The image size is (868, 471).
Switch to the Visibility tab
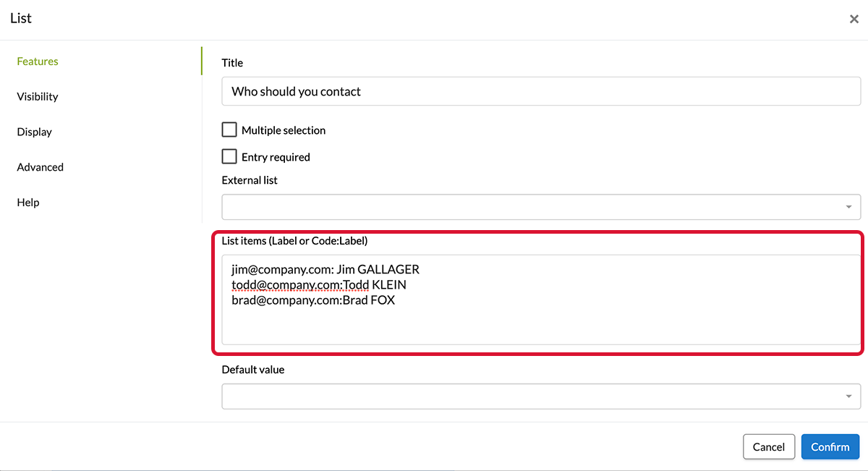tap(38, 97)
